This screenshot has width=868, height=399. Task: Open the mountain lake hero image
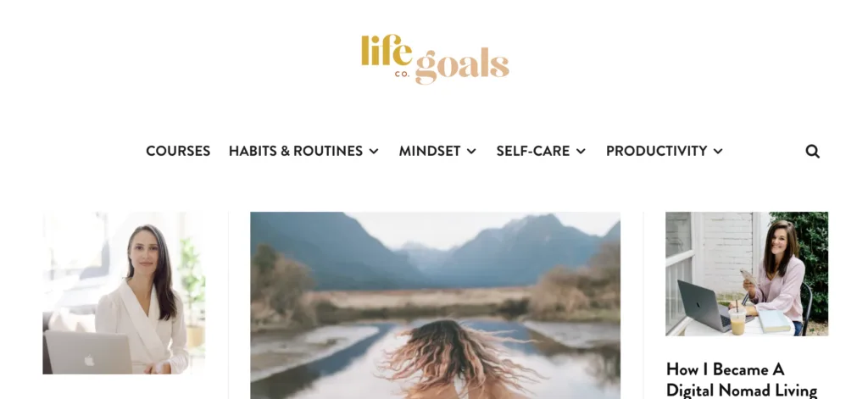coord(435,306)
